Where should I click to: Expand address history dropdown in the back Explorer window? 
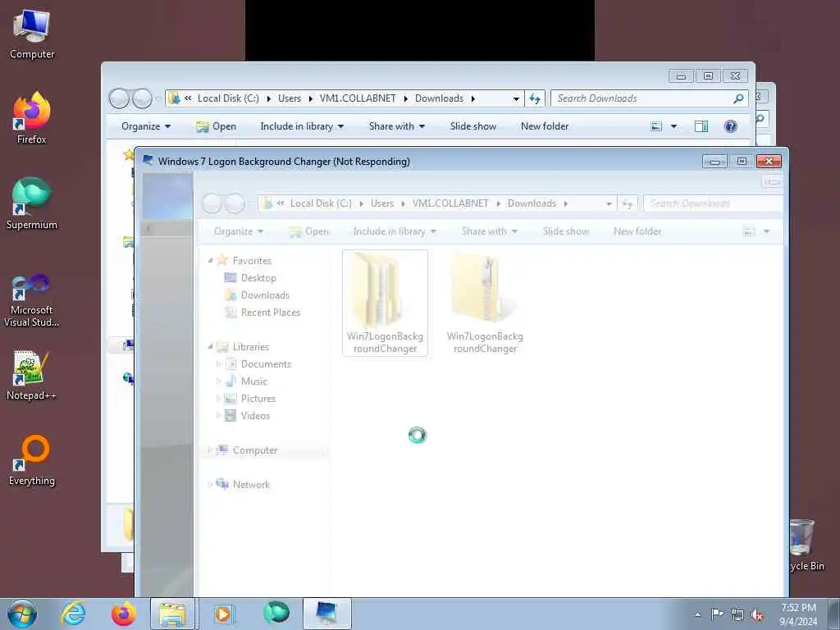516,98
